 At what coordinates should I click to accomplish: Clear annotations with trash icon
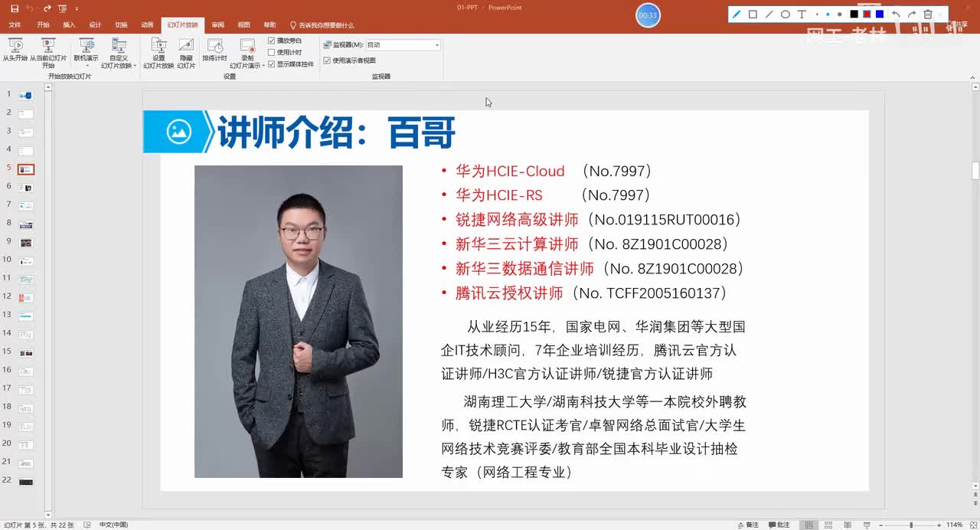(x=928, y=14)
